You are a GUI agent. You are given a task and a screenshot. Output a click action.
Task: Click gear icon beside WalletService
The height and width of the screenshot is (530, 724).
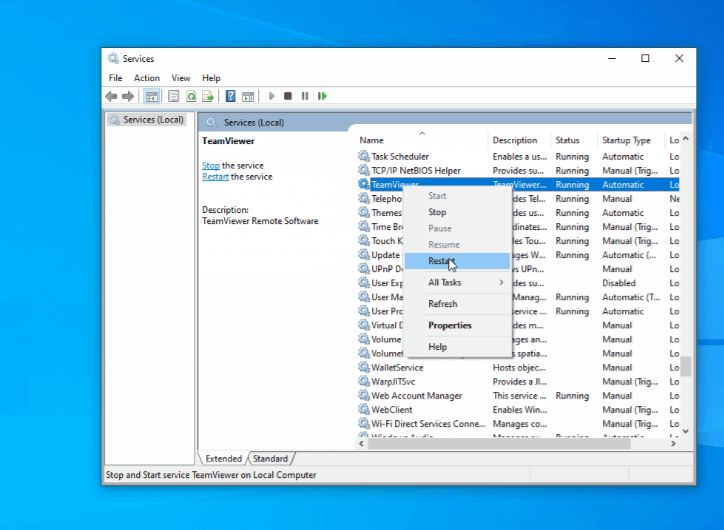pos(364,367)
